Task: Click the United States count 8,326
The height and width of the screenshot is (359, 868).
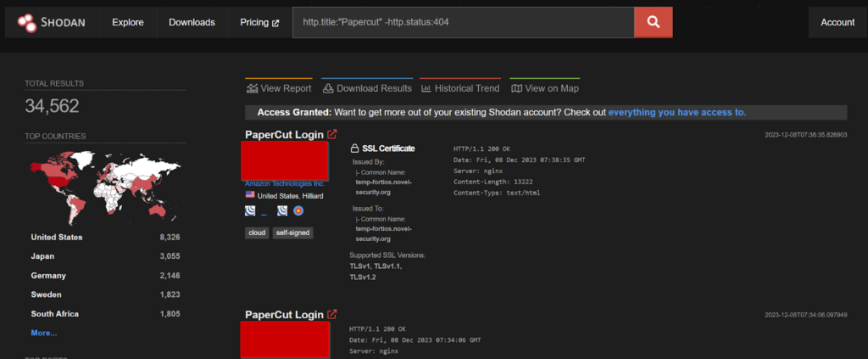Action: click(x=170, y=237)
